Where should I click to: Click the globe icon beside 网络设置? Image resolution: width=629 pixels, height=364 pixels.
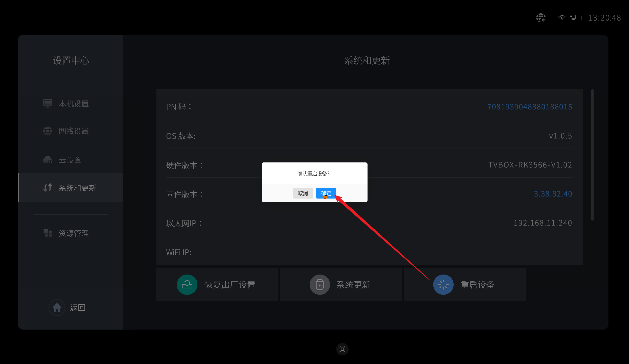[x=47, y=131]
